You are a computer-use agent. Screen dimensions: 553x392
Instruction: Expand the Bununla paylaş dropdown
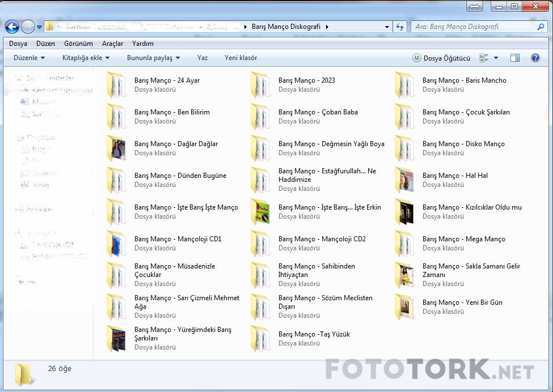tap(153, 58)
